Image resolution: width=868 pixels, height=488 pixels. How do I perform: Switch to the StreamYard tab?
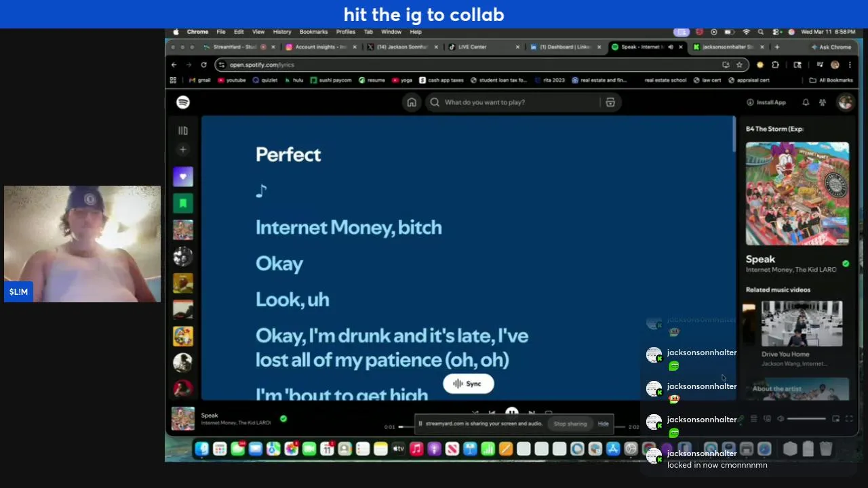[239, 47]
